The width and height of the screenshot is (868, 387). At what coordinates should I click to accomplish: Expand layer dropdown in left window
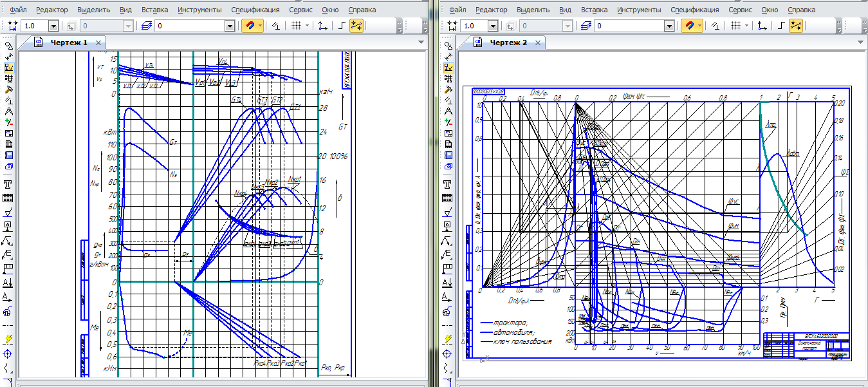[230, 26]
